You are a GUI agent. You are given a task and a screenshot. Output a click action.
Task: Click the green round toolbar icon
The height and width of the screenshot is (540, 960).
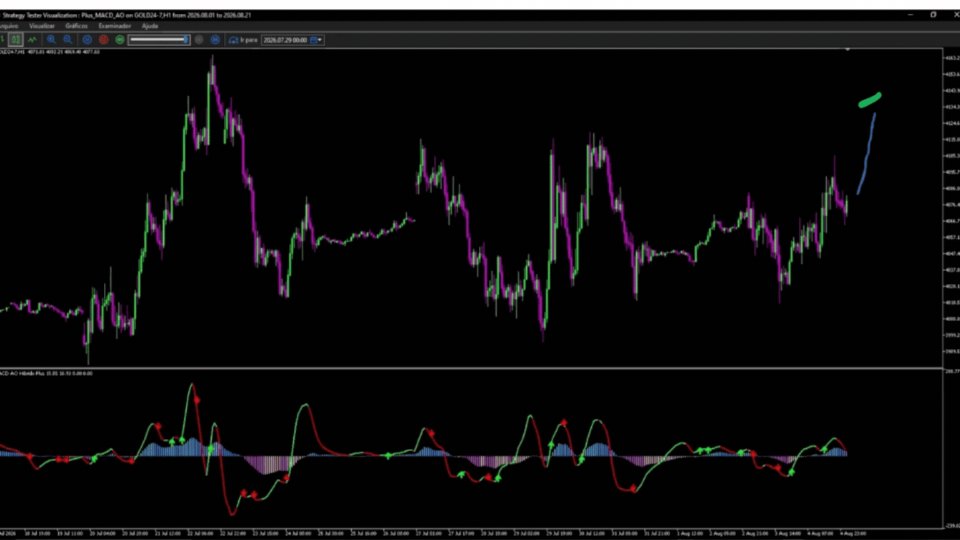[x=120, y=40]
